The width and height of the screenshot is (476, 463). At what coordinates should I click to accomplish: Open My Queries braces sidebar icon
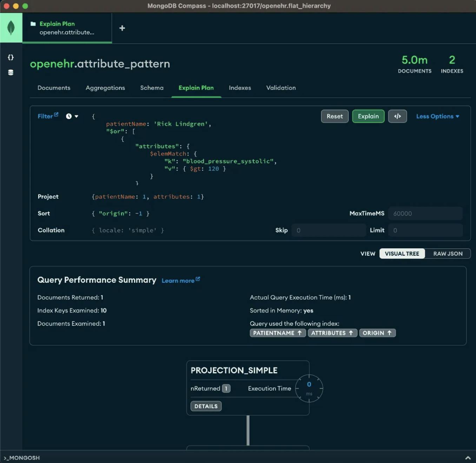[11, 57]
